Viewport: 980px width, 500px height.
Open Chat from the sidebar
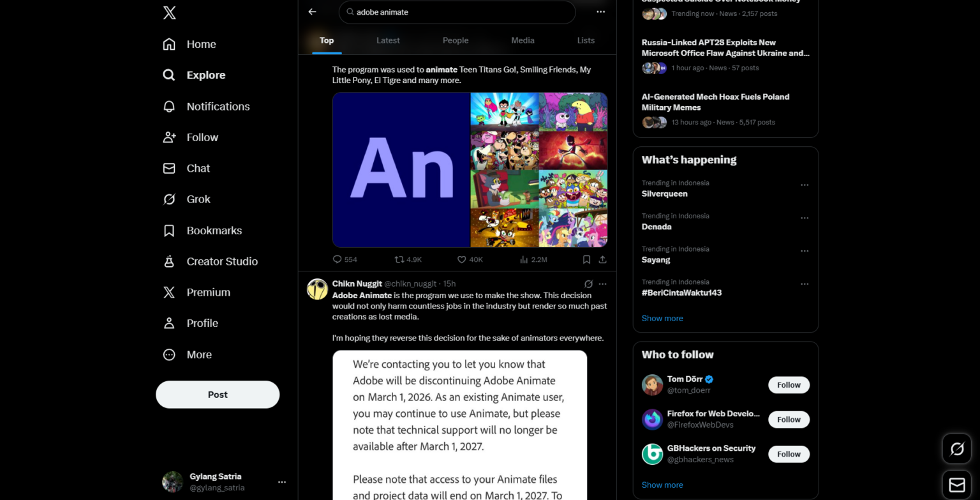[186, 168]
